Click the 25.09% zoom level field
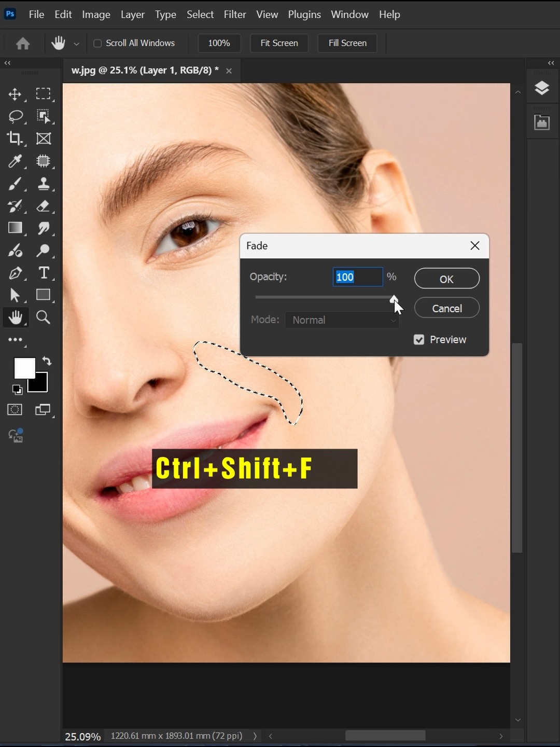 tap(83, 736)
